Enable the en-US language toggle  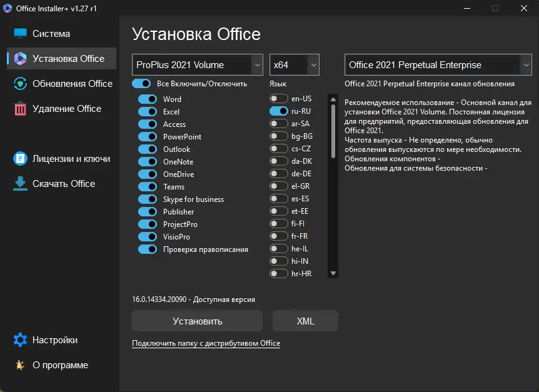(x=279, y=99)
